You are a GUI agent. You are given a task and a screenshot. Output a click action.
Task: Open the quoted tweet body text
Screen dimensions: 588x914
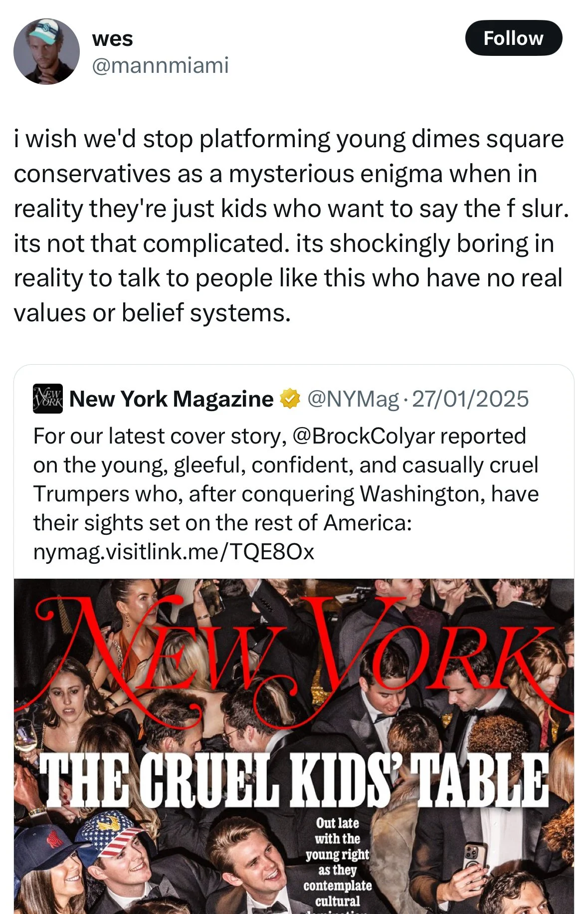286,494
